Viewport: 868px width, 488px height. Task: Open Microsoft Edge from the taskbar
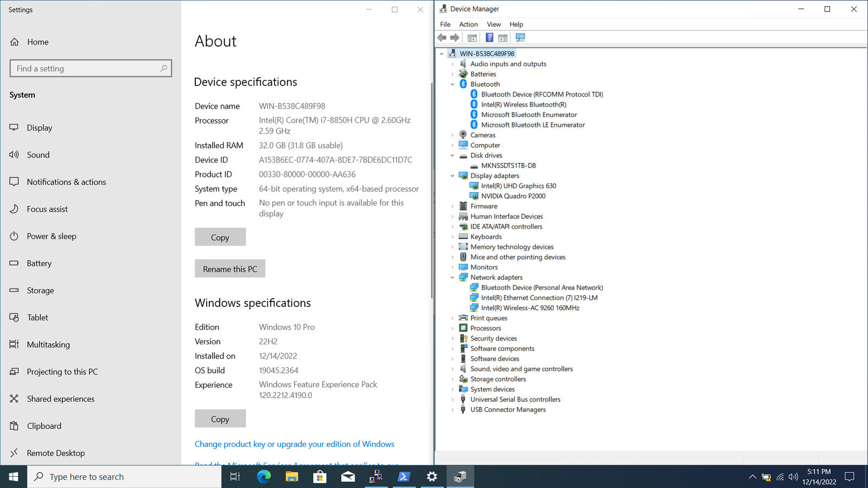tap(264, 477)
